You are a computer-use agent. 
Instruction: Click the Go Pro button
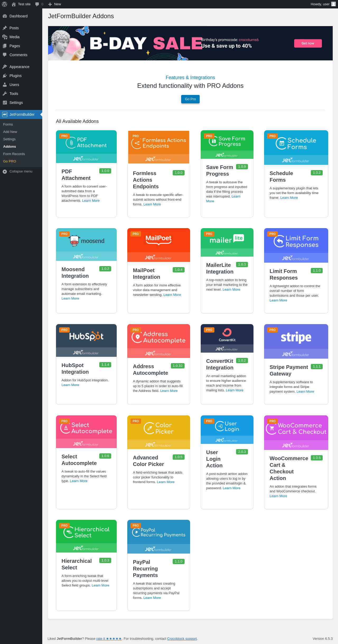[x=190, y=99]
